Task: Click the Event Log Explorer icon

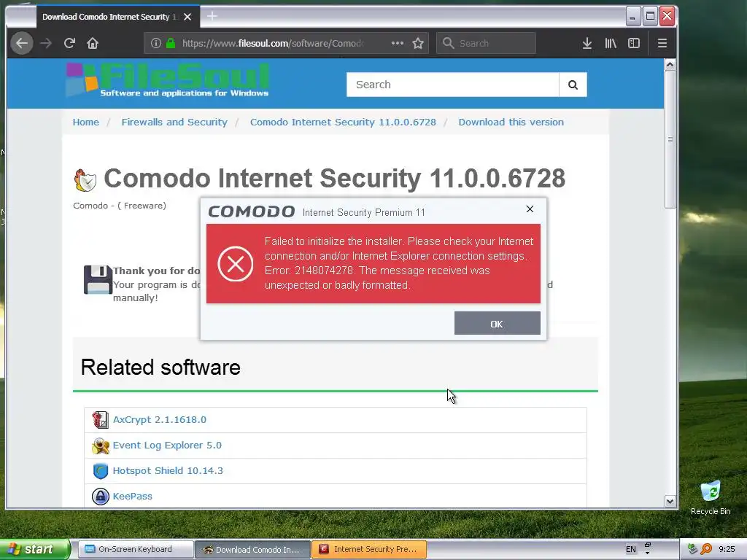Action: pos(100,446)
